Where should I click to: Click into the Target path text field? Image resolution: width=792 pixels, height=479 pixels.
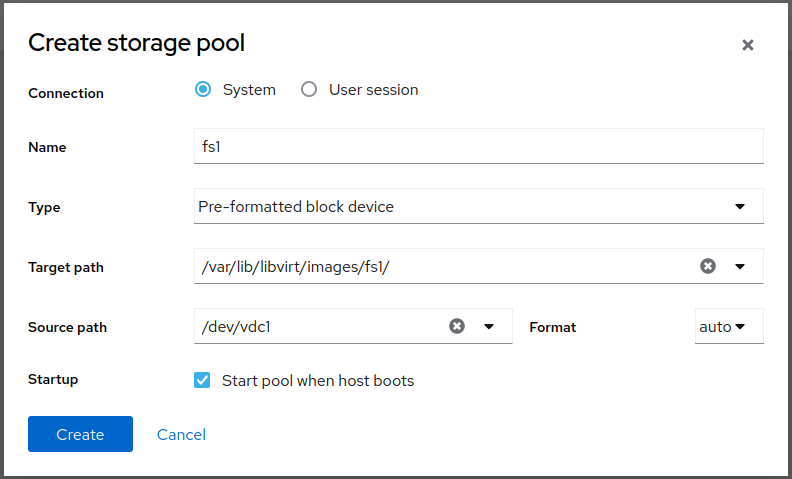coord(440,266)
